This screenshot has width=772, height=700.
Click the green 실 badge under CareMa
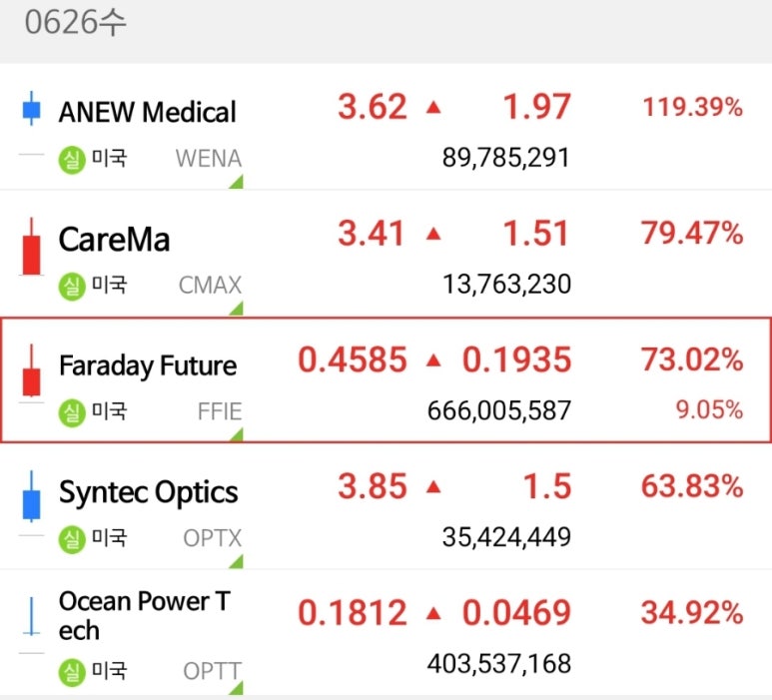(x=72, y=286)
